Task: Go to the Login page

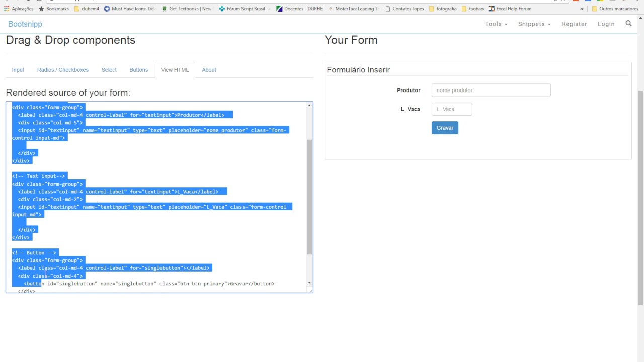Action: [606, 24]
